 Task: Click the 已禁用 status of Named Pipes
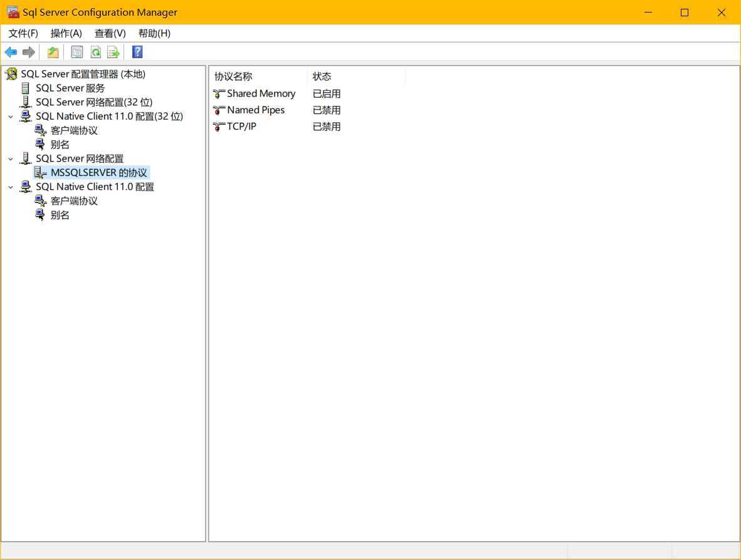(327, 110)
